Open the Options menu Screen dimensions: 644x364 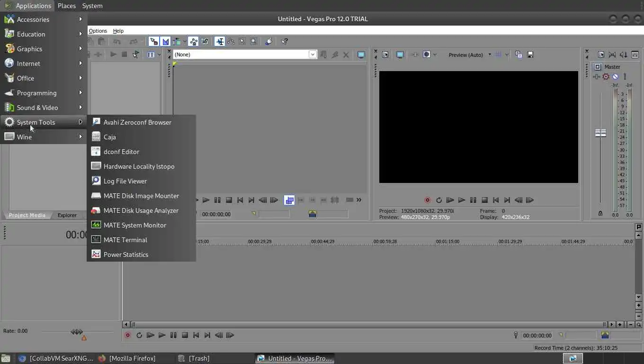(x=98, y=31)
